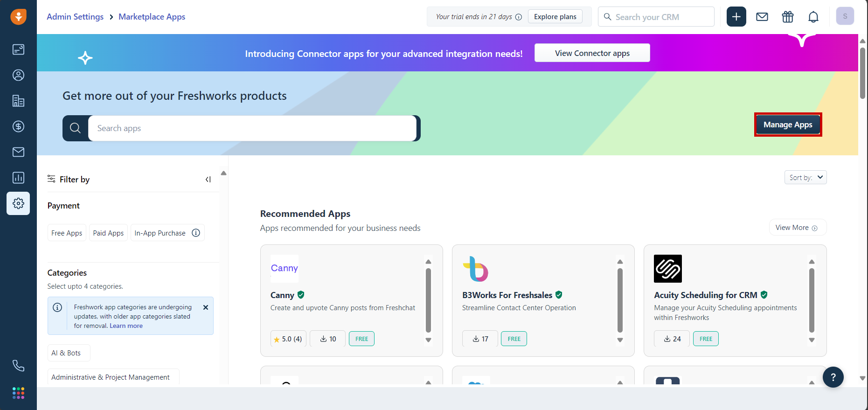This screenshot has height=410, width=868.
Task: Open the Admin Settings gear icon
Action: point(18,203)
